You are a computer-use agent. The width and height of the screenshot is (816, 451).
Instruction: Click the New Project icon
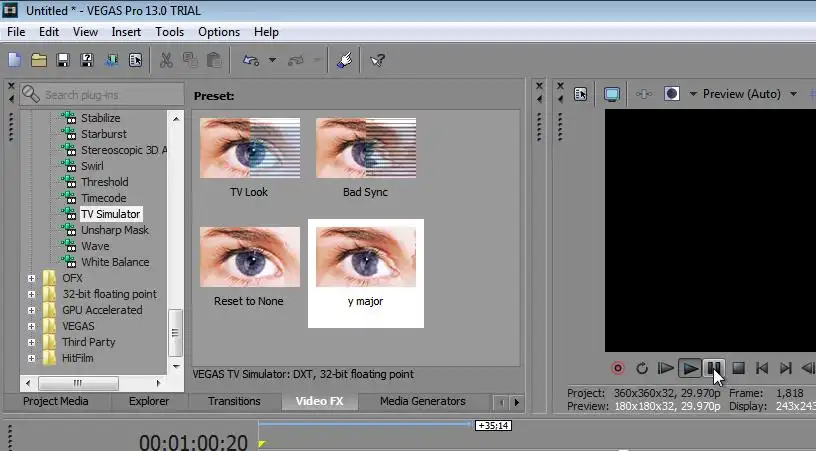coord(15,60)
